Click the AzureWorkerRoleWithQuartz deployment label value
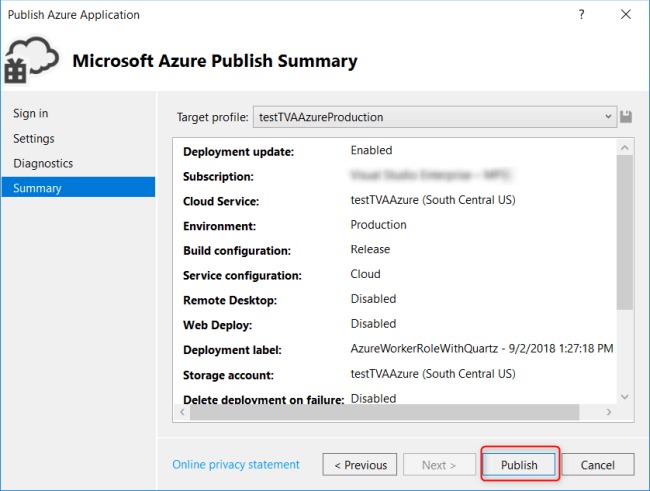Viewport: 650px width, 491px height. (x=482, y=348)
